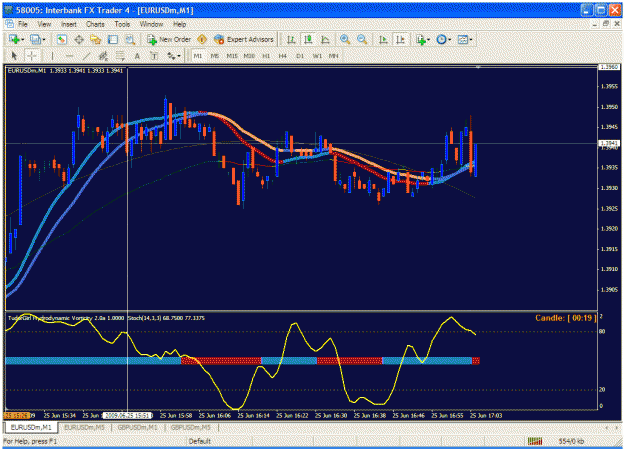
Task: Switch to the EURUSDm,M1 chart tab
Action: 31,427
